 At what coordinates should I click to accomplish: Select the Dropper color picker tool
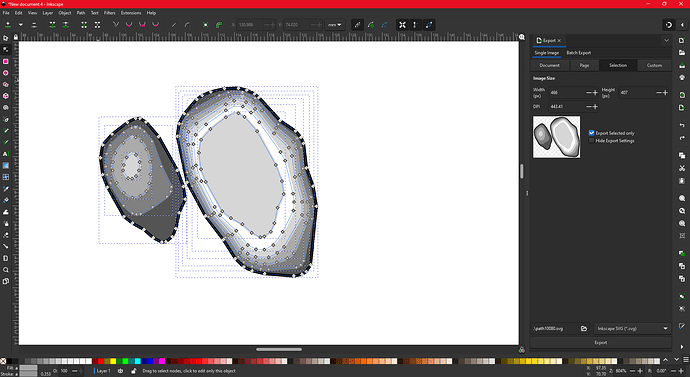pyautogui.click(x=6, y=189)
